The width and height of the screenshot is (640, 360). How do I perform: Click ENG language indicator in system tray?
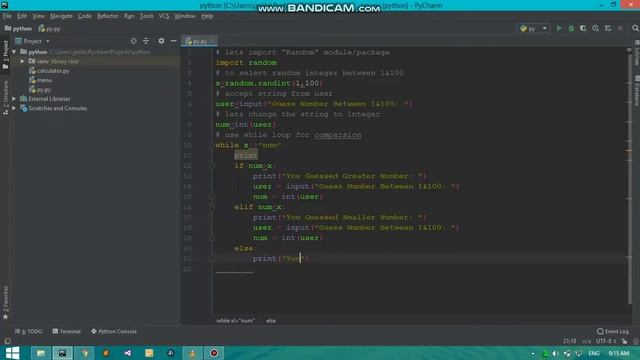click(x=594, y=353)
